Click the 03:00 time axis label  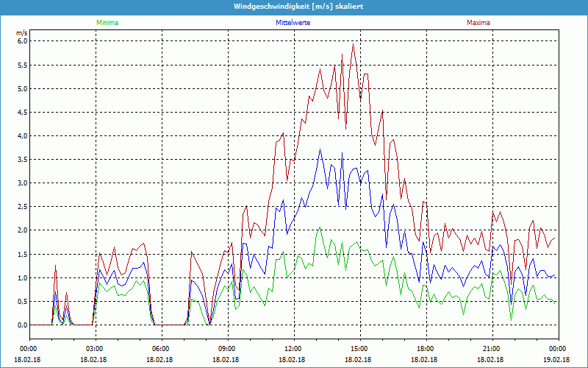click(x=96, y=349)
